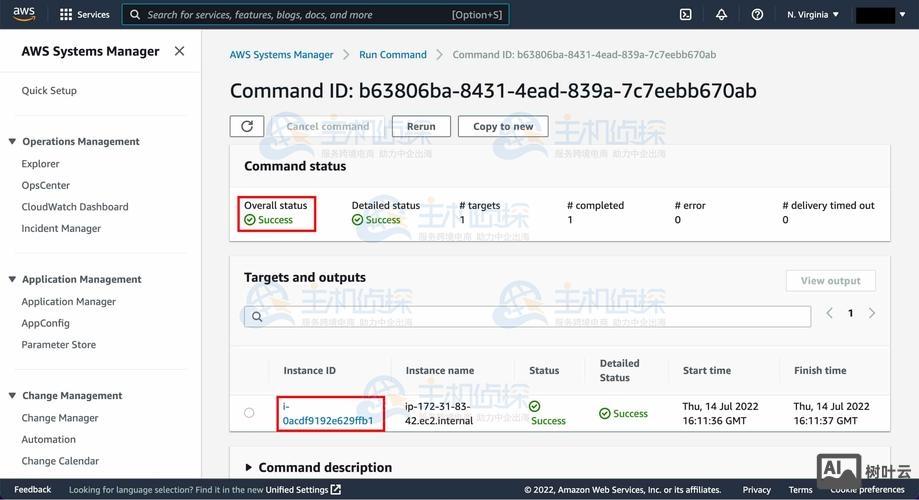Click the Instance ID column header
The height and width of the screenshot is (500, 919).
309,370
